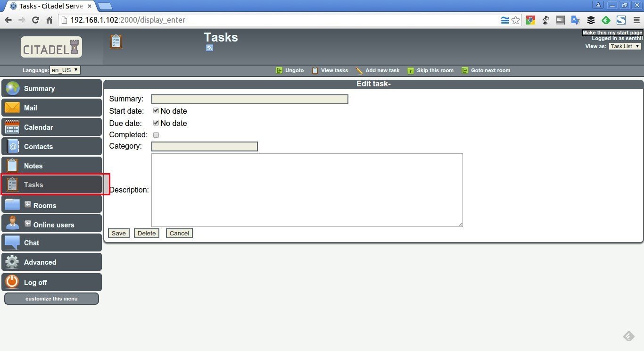The image size is (644, 351).
Task: Go to browser home page icon
Action: [49, 20]
